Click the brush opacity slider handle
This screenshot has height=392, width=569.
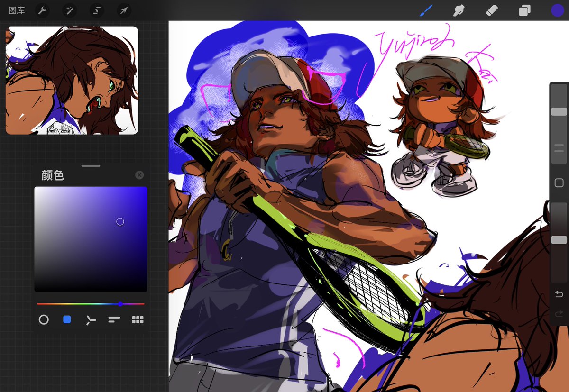click(559, 240)
